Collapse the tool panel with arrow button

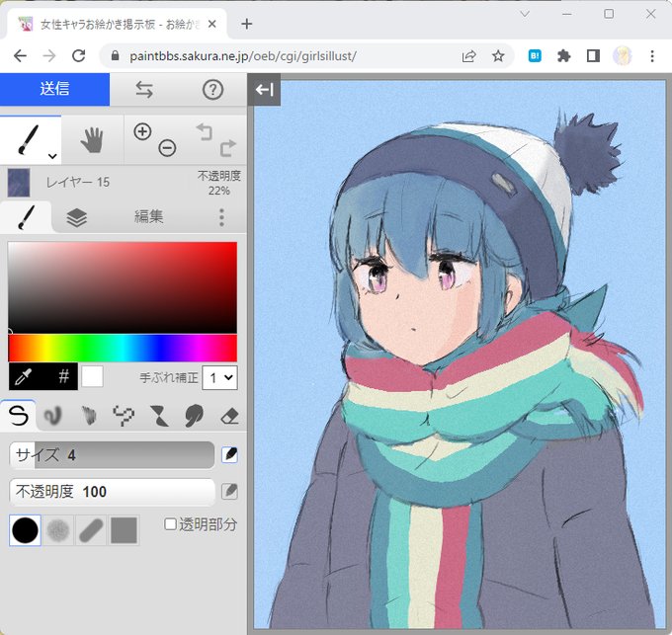coord(264,90)
